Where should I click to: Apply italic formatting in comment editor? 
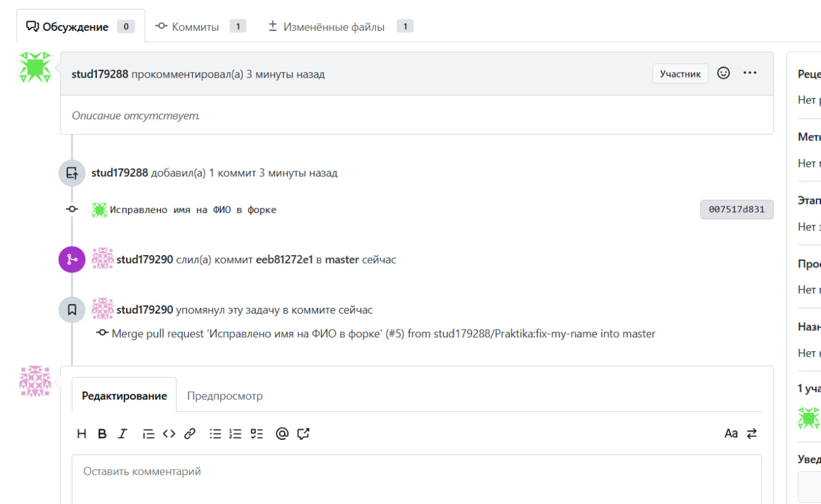point(123,433)
